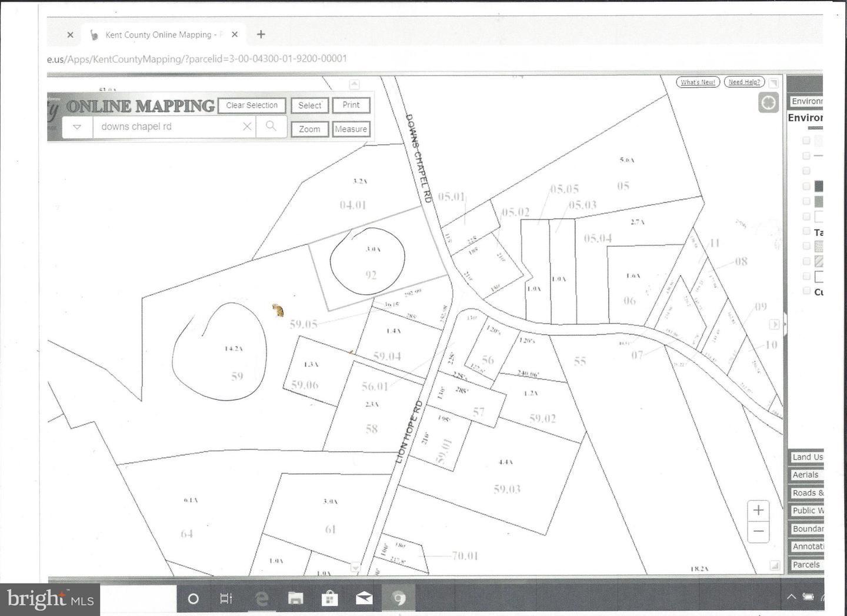The image size is (847, 616).
Task: Clear the search text with X icon
Action: pyautogui.click(x=247, y=126)
